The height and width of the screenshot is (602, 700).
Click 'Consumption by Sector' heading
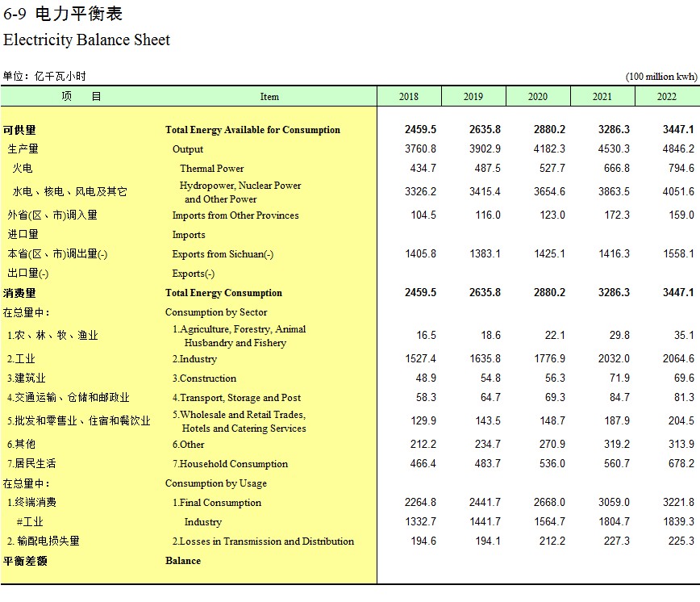point(216,312)
